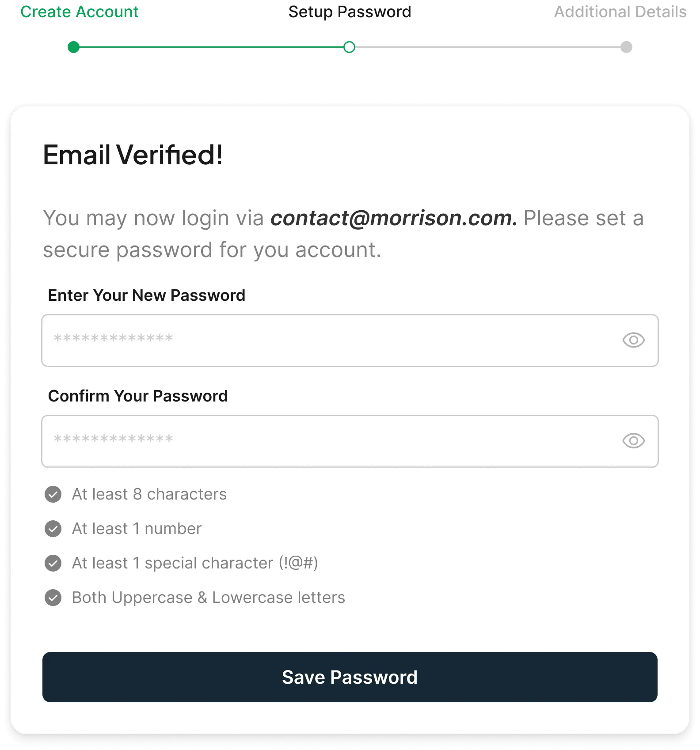Select the greyed-out last step label

[x=620, y=11]
